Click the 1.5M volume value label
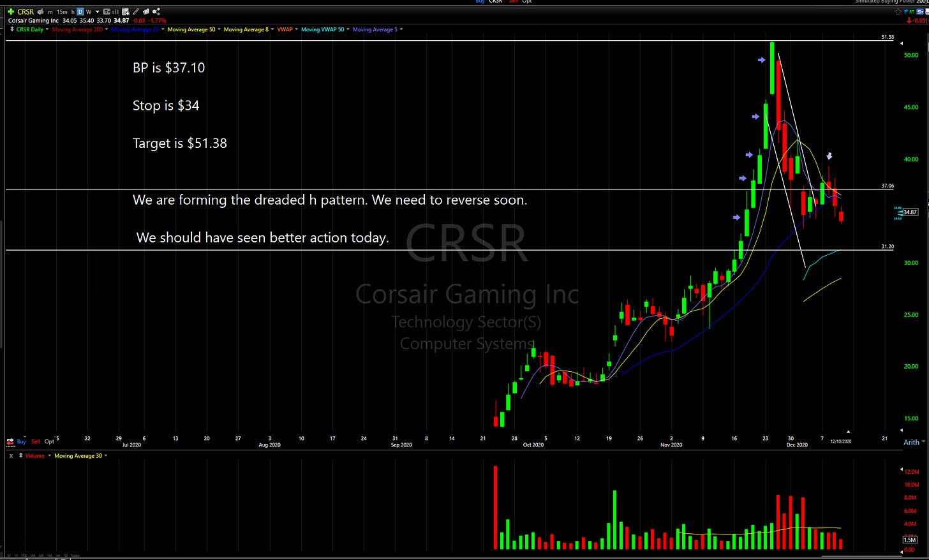The image size is (929, 560). tap(909, 540)
